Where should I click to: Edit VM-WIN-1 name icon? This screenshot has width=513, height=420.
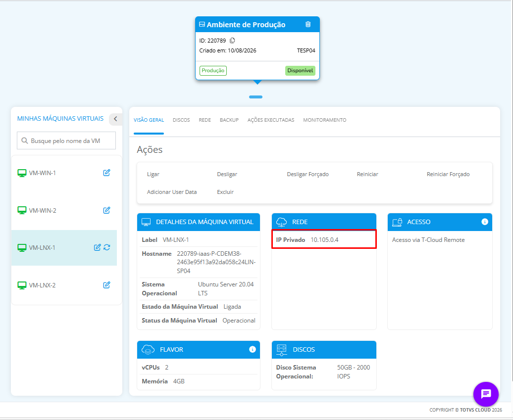106,173
